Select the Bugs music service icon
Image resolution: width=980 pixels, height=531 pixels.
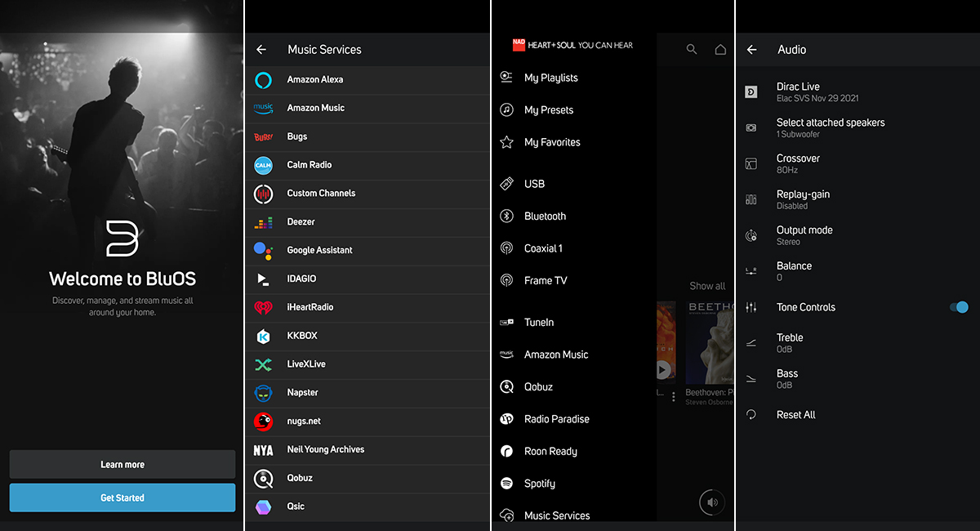tap(263, 137)
